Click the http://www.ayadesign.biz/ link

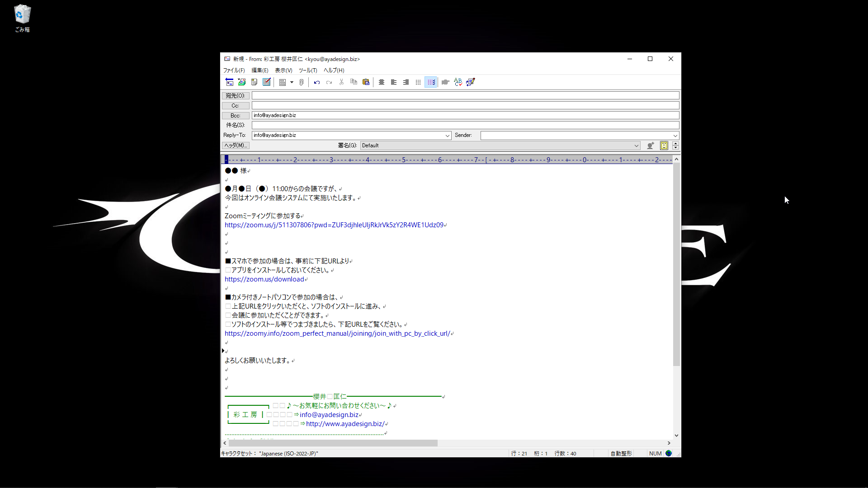coord(345,424)
